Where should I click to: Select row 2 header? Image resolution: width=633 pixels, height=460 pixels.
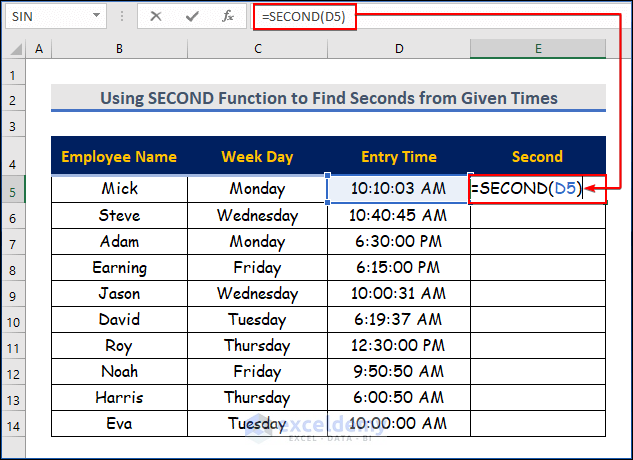[13, 100]
